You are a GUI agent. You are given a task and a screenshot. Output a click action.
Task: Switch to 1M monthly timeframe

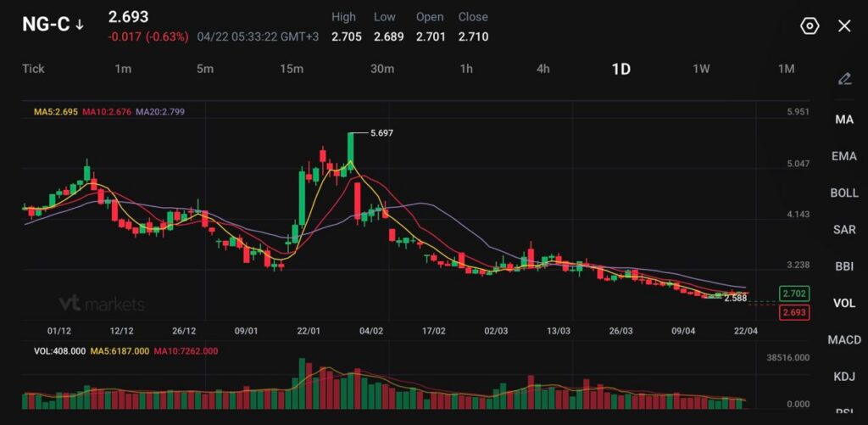786,69
